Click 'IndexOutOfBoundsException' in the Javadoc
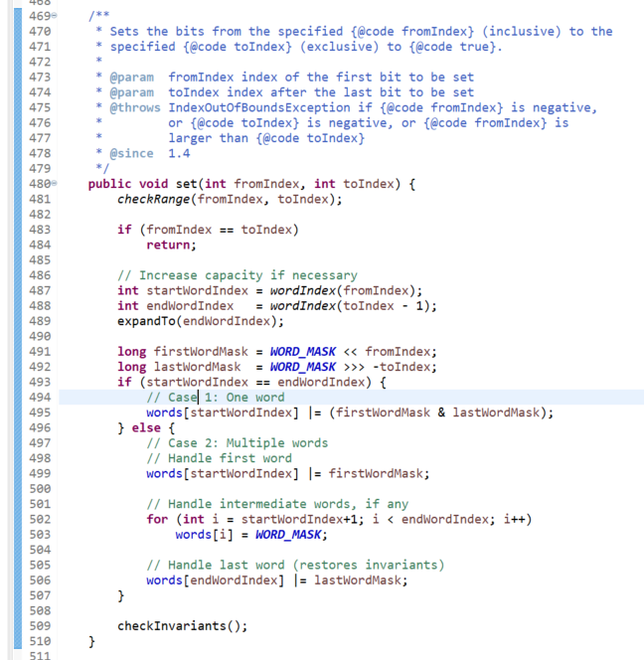This screenshot has height=660, width=644. 259,107
